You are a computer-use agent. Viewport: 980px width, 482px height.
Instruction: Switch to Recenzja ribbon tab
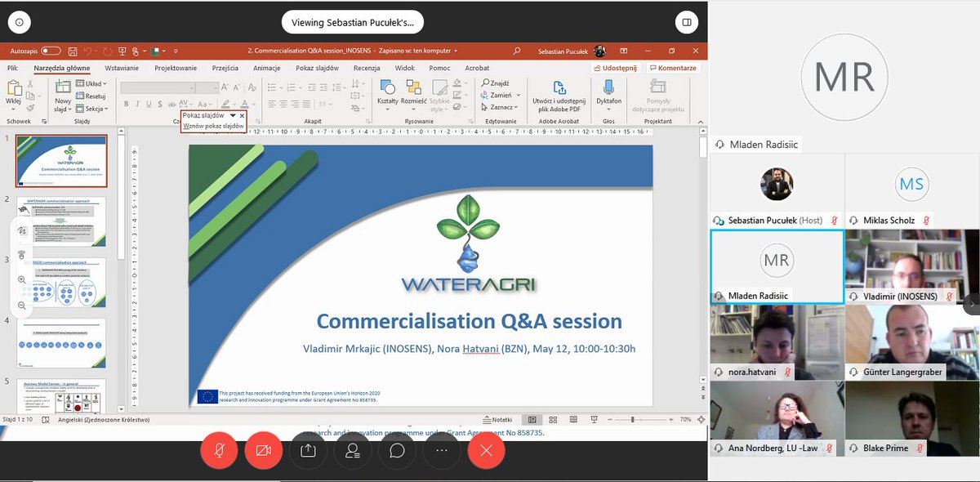tap(367, 69)
